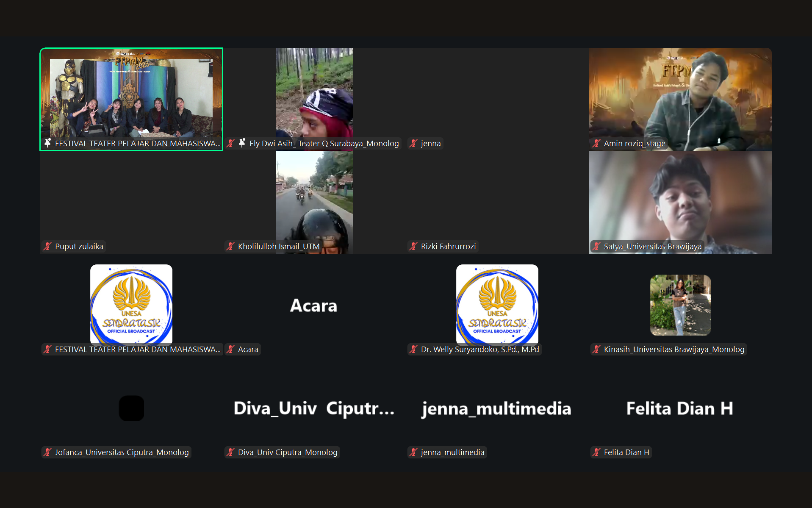Click the pin icon on the active speaker tile
Viewport: 812px width, 508px height.
[47, 143]
